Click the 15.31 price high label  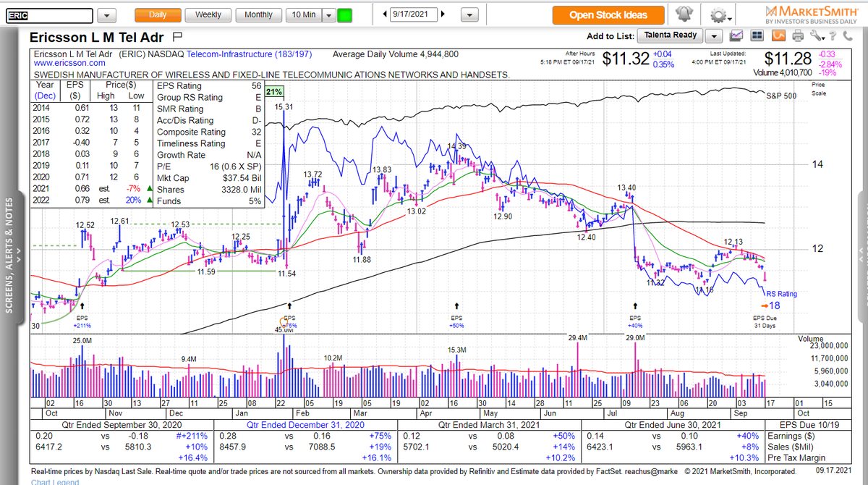pos(284,106)
